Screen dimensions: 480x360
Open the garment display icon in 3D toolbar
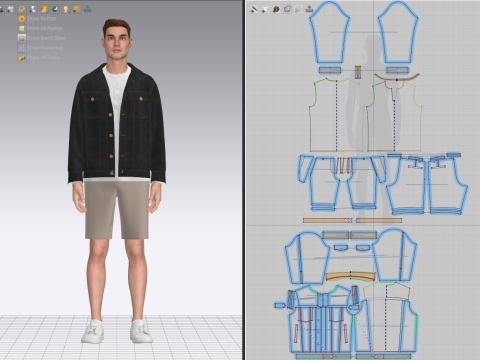11,9
